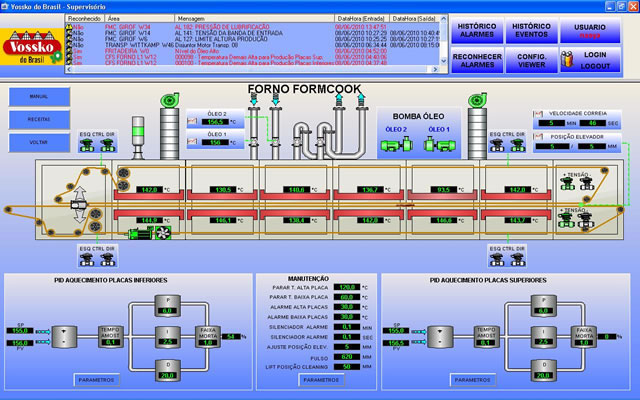The height and width of the screenshot is (400, 640).
Task: Open Histórico Alarmes
Action: tap(477, 31)
